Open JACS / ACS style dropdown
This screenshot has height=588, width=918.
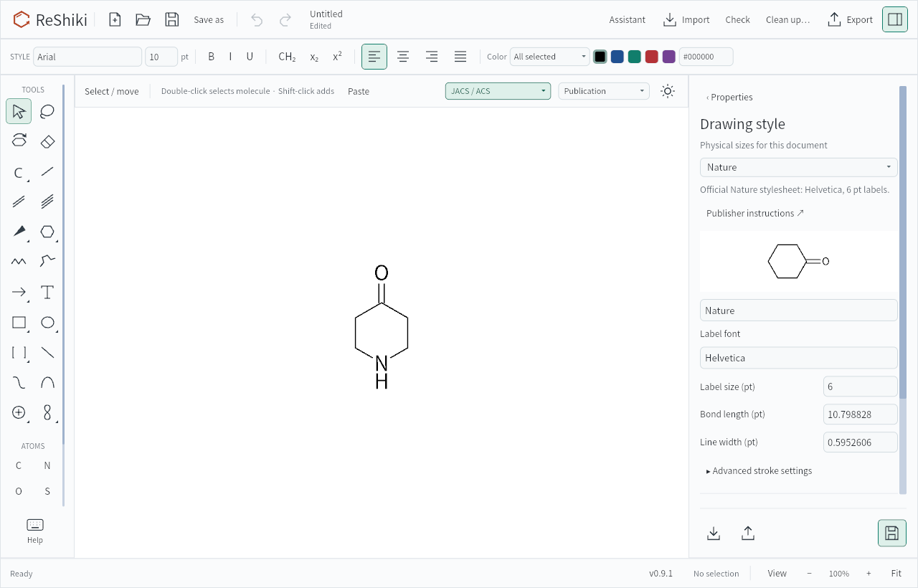tap(498, 91)
